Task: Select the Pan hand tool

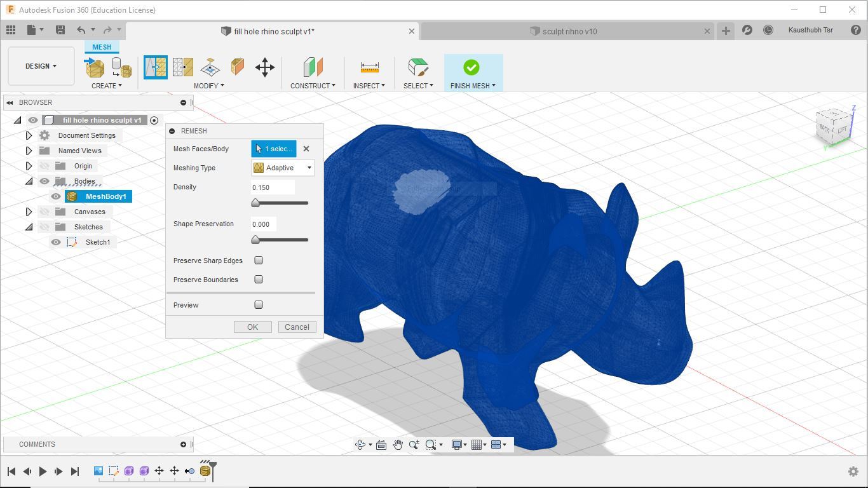Action: pyautogui.click(x=398, y=445)
